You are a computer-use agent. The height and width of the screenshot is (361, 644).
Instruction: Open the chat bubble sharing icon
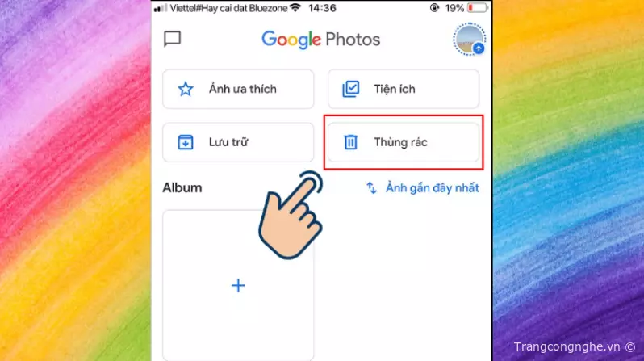pyautogui.click(x=172, y=39)
